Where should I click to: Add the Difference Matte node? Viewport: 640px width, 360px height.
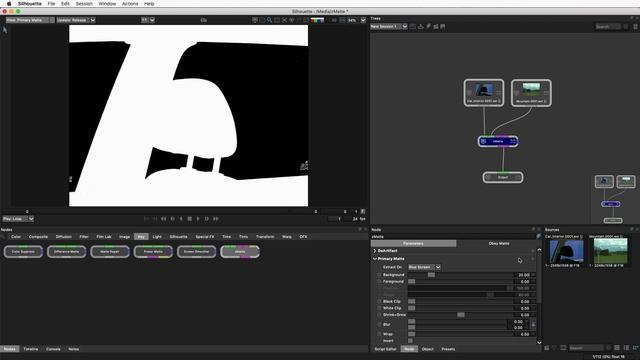coord(67,251)
